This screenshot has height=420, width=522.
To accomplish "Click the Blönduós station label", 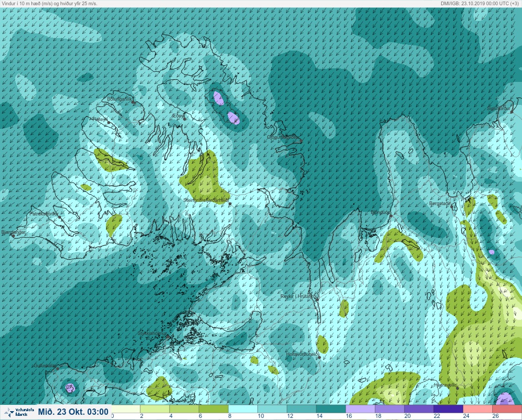I will click(381, 212).
